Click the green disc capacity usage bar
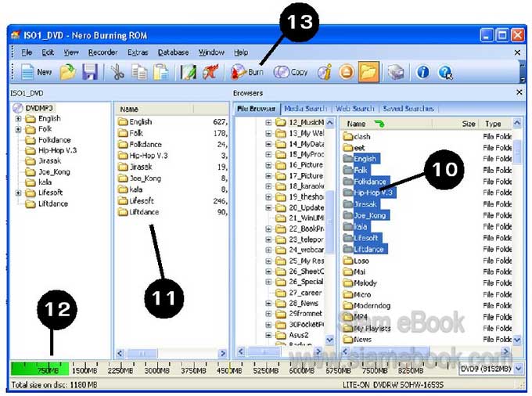The width and height of the screenshot is (532, 396). coord(39,369)
